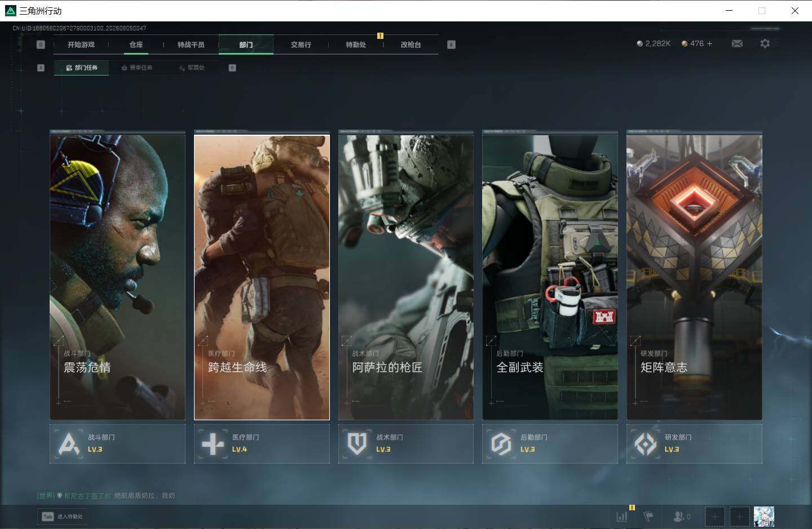Click the A key previous sub-tab icon

click(41, 68)
